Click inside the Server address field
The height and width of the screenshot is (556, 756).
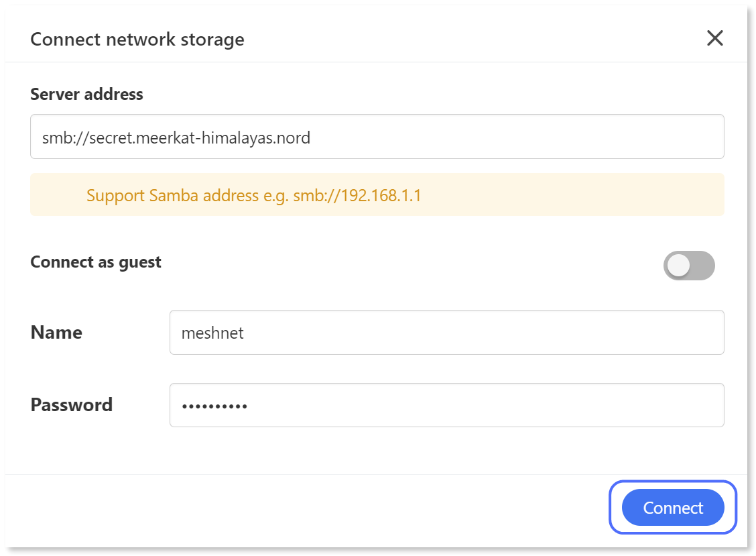click(x=377, y=136)
